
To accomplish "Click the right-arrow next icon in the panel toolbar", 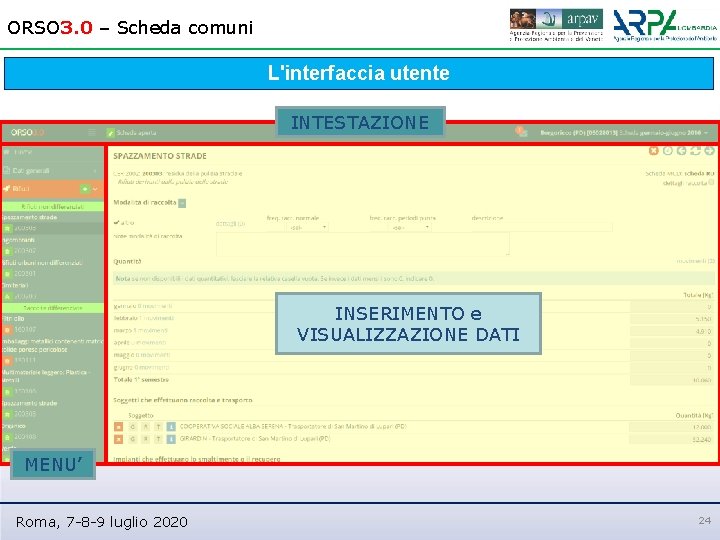I will tap(709, 151).
